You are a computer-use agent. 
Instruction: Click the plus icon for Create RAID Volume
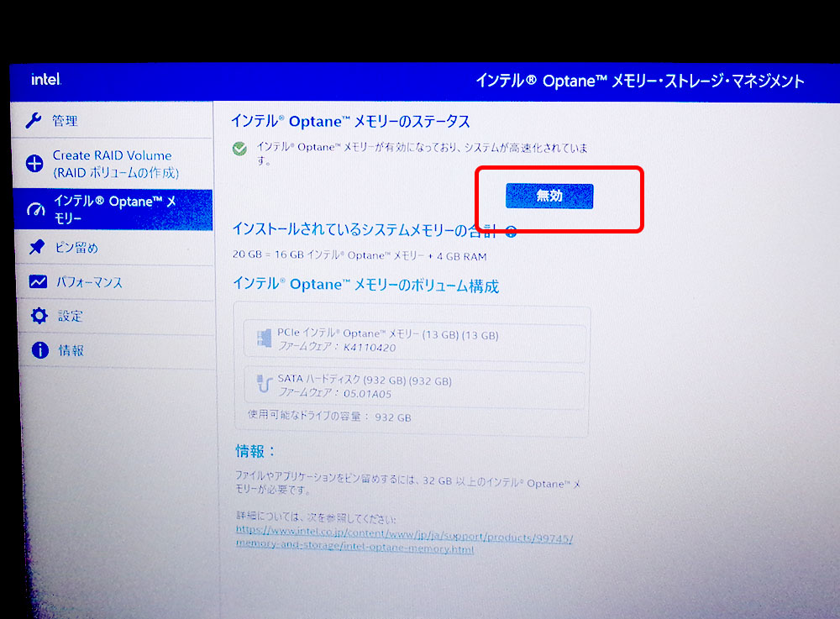tap(34, 164)
